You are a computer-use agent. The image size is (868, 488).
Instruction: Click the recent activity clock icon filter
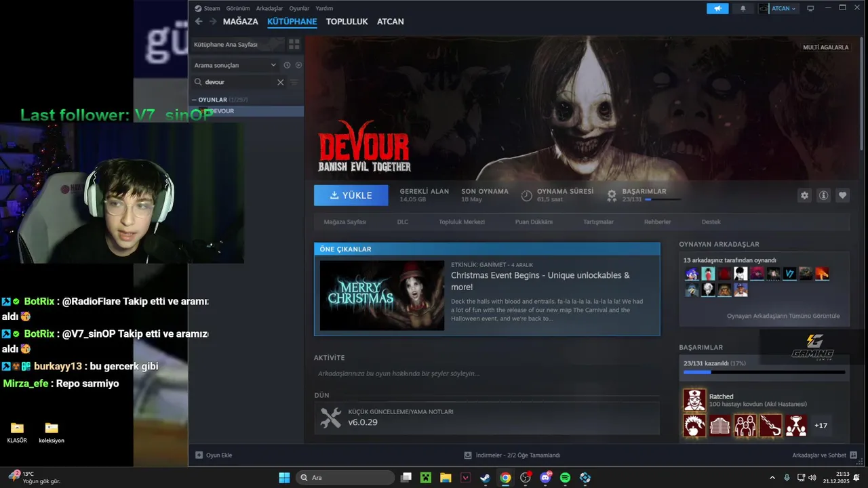tap(287, 65)
